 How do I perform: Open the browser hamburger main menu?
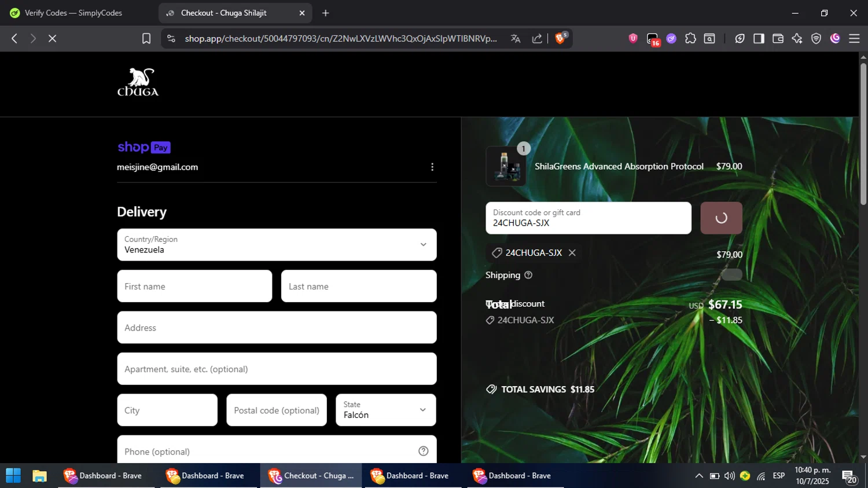tap(854, 38)
